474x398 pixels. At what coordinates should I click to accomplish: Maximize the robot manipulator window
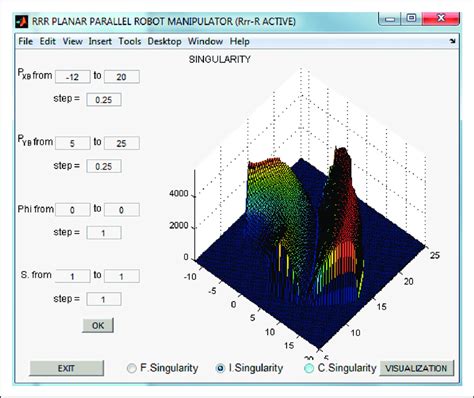411,19
